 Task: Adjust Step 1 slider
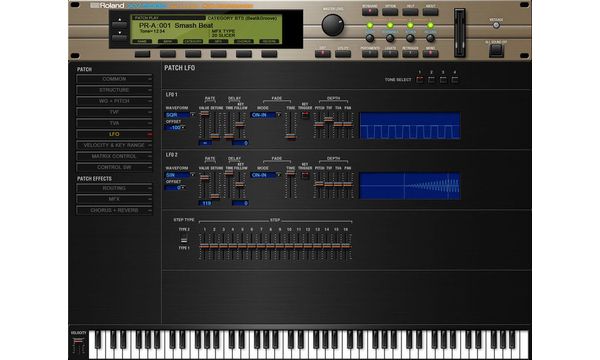[x=204, y=247]
